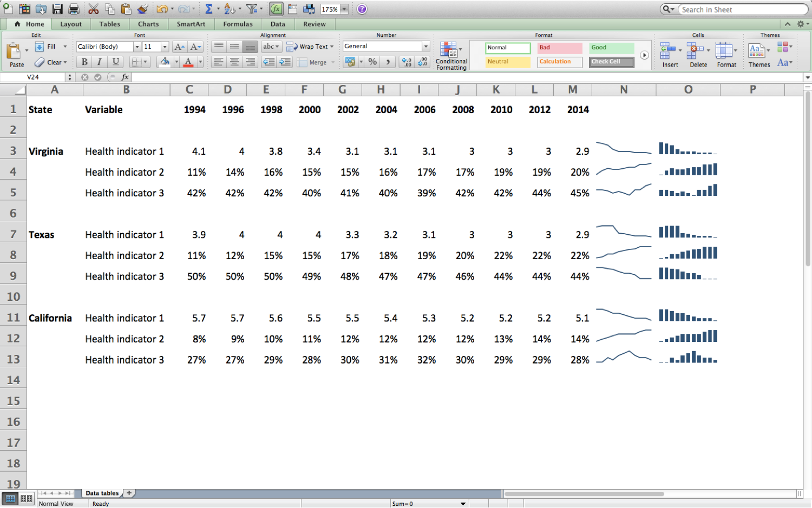The width and height of the screenshot is (812, 508).
Task: Open the General number format dropdown
Action: 426,47
